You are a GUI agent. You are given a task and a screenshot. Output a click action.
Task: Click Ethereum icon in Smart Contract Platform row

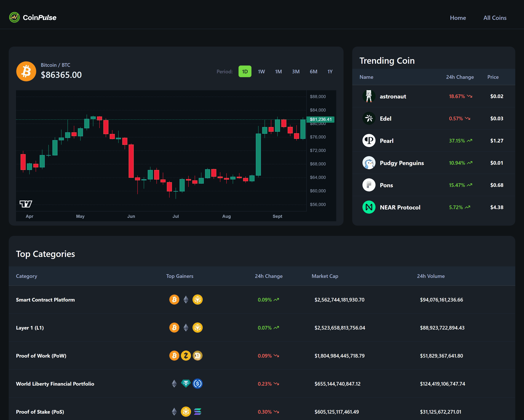186,300
